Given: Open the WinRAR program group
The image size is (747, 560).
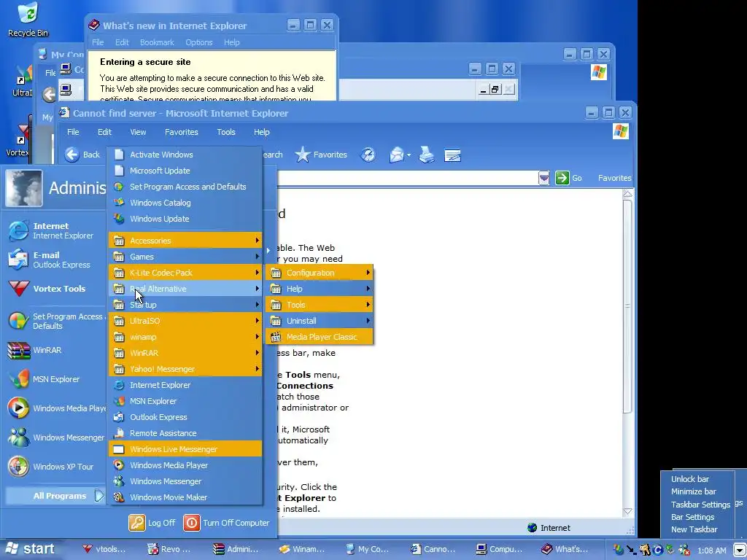Looking at the screenshot, I should coord(185,353).
